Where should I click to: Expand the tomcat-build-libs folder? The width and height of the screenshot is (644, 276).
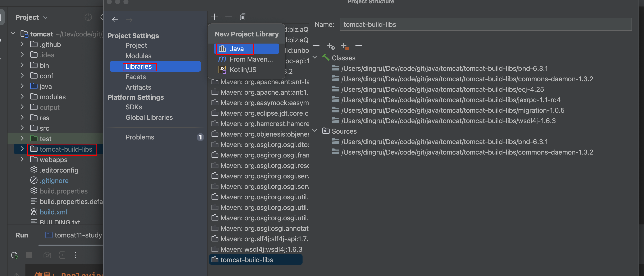(x=22, y=149)
